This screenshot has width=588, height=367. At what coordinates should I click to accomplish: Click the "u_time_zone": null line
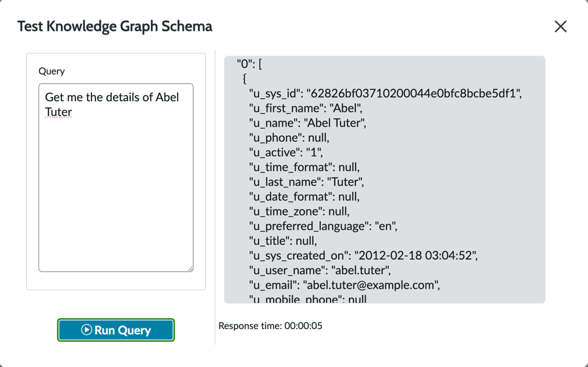(299, 212)
